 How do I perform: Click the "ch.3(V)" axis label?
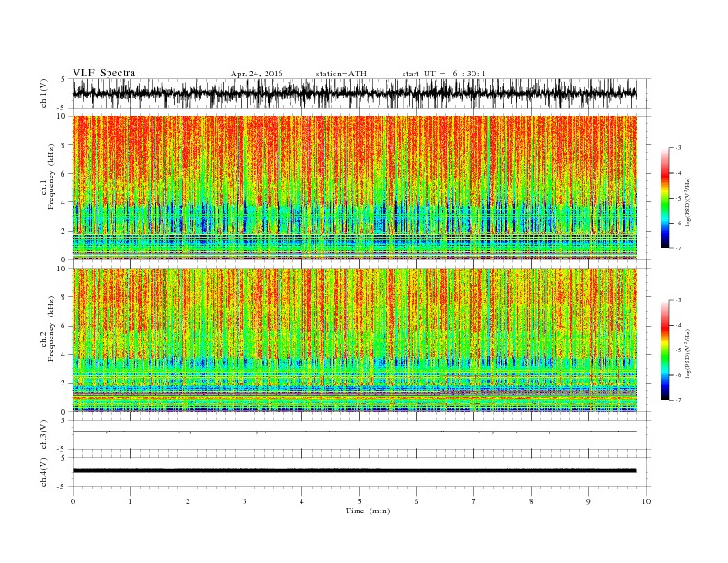(44, 435)
